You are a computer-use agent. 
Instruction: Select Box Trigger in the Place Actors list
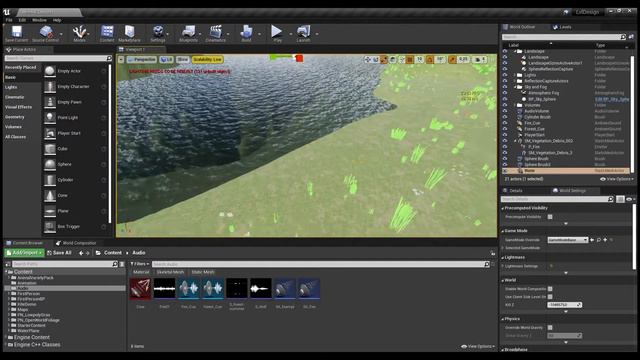(x=76, y=226)
